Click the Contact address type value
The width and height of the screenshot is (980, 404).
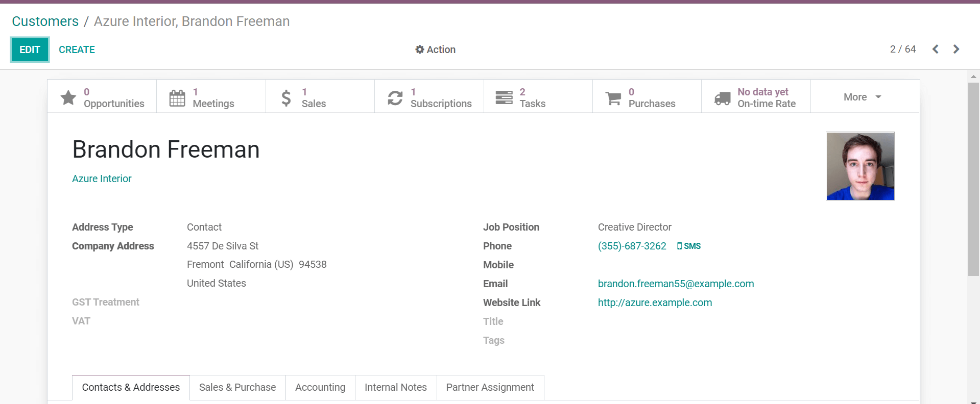(204, 227)
